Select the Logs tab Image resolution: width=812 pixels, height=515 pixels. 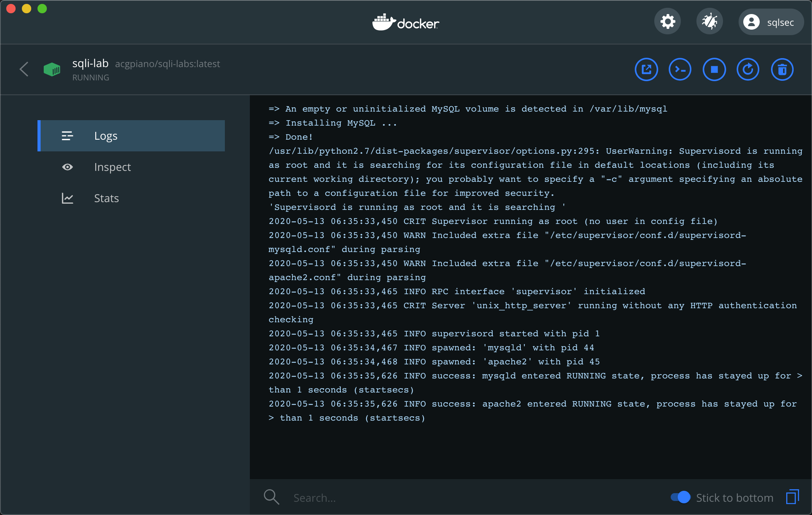point(131,136)
